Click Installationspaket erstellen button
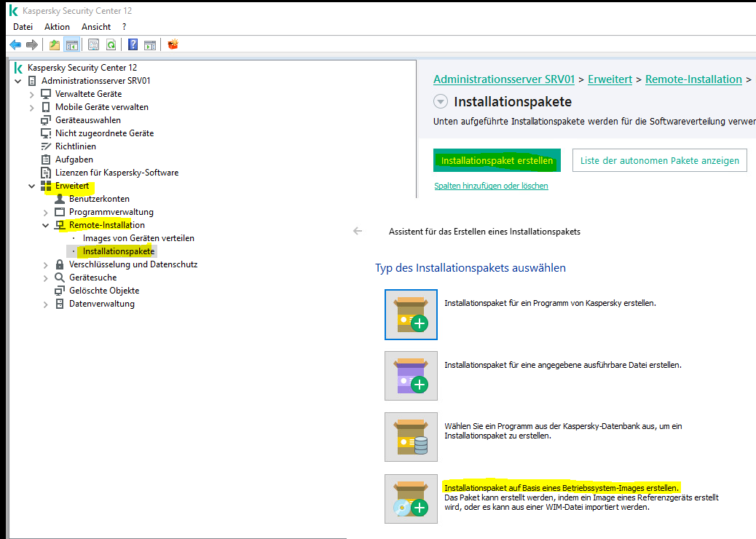 pos(497,160)
